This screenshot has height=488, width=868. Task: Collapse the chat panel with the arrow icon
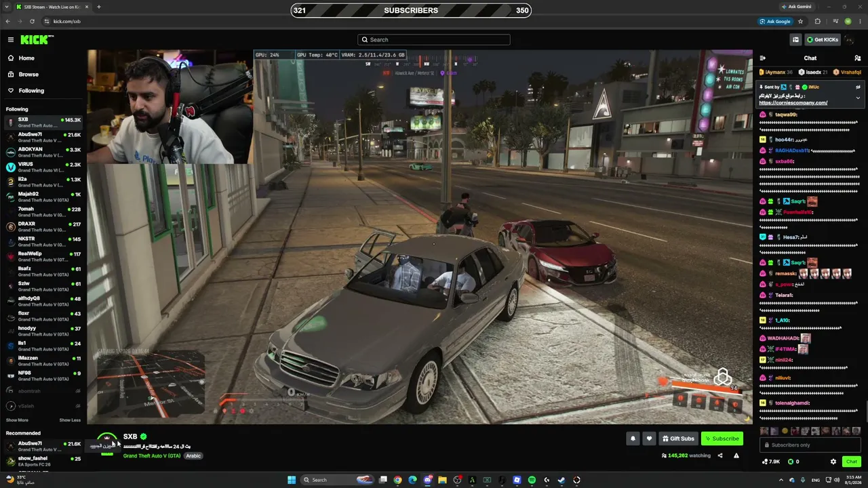tap(763, 58)
